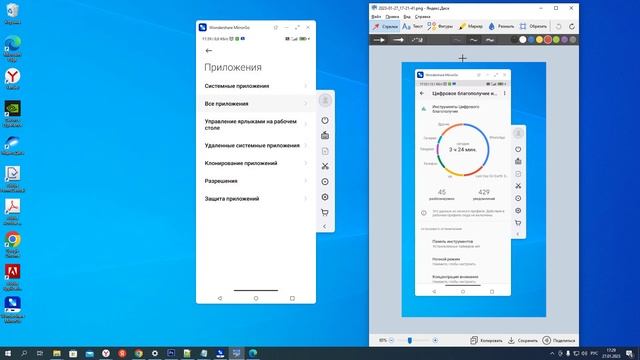640x360 pixels.
Task: Click the zoom-out minus button in the editor
Action: pyautogui.click(x=391, y=340)
